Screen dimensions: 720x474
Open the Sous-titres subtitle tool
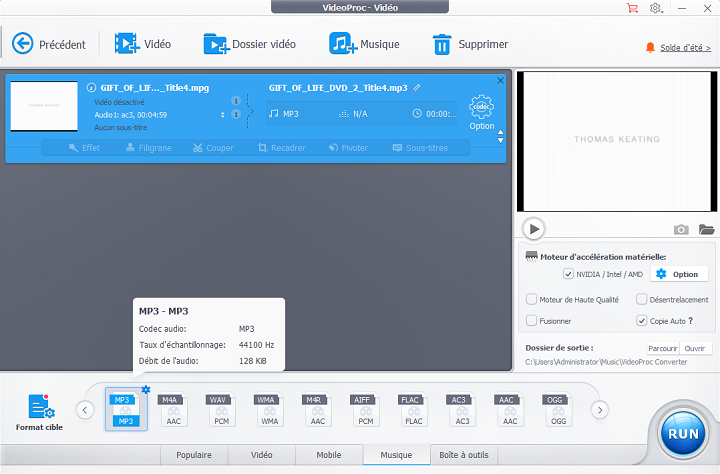(420, 148)
